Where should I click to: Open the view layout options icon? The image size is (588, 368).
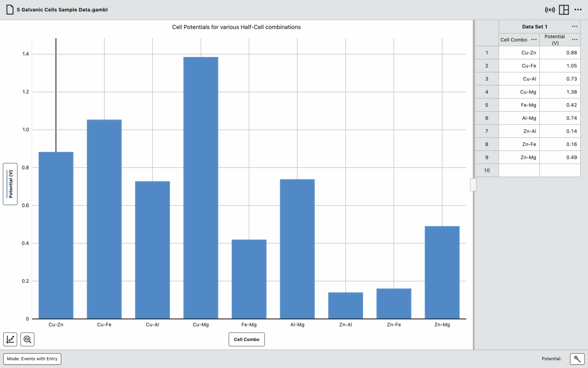tap(564, 10)
